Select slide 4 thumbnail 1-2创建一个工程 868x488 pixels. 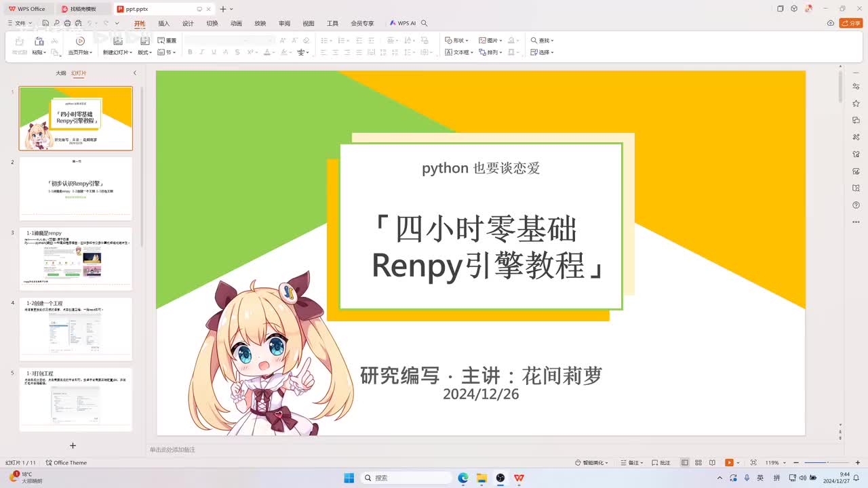coord(76,329)
